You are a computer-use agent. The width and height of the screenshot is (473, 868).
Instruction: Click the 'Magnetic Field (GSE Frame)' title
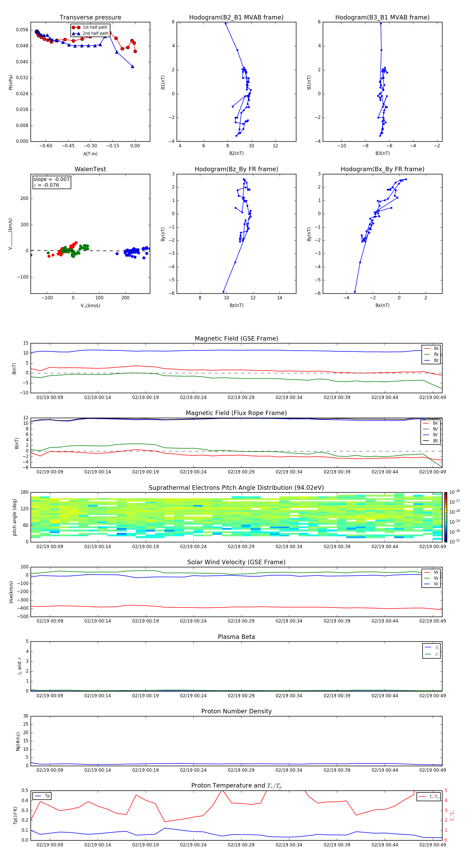236,339
